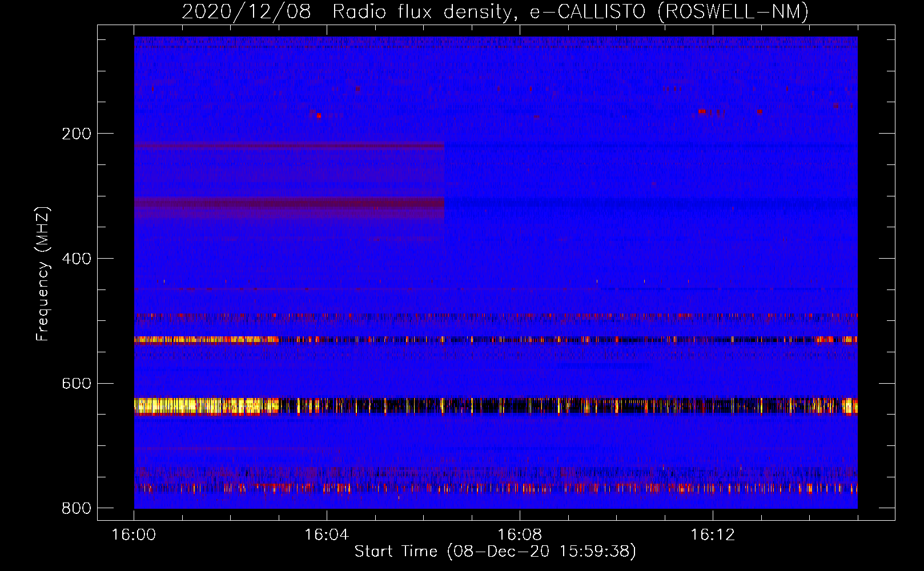This screenshot has width=924, height=571.
Task: Click the 800 frequency tick label
Action: (77, 508)
